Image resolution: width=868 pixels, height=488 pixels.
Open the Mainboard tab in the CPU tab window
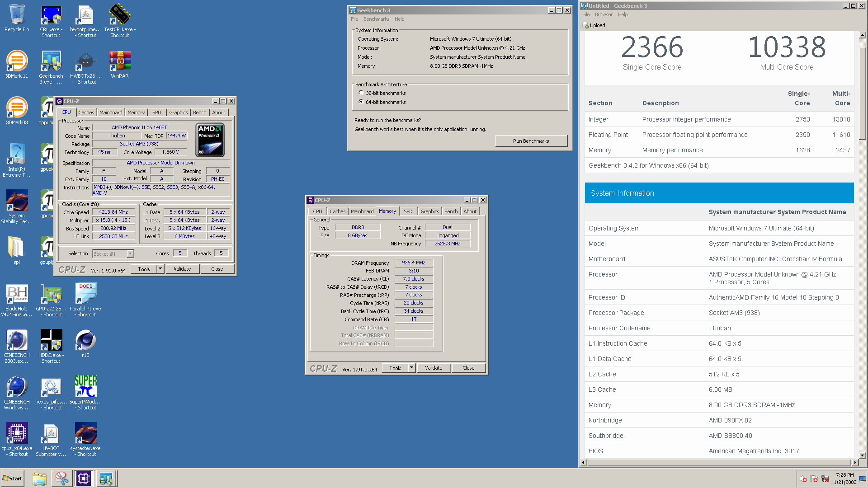[111, 113]
